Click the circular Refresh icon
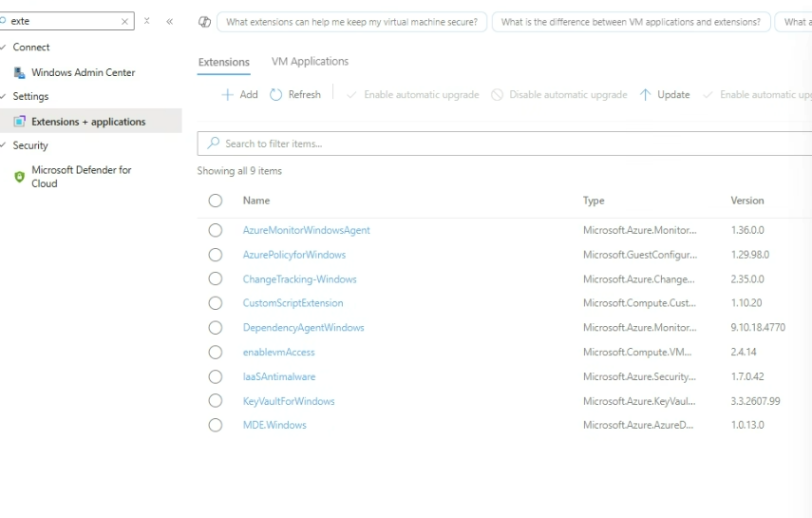Viewport: 812px width, 518px height. (276, 95)
